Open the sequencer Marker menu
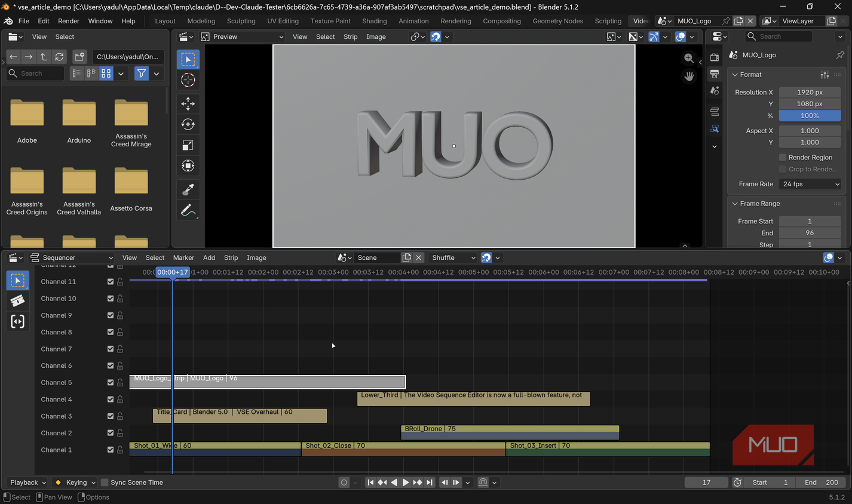Screen dimensions: 852x504 tap(183, 258)
